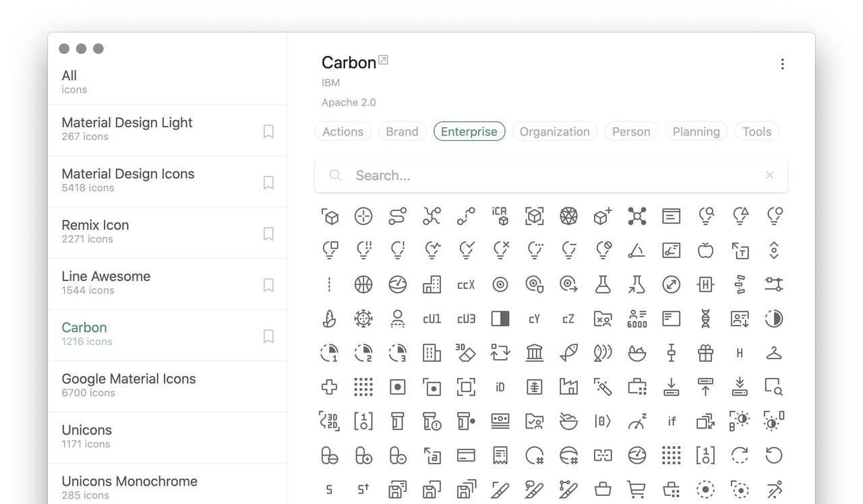Bookmark the Remix Icon collection
Screen dimensions: 863x504
coord(268,234)
